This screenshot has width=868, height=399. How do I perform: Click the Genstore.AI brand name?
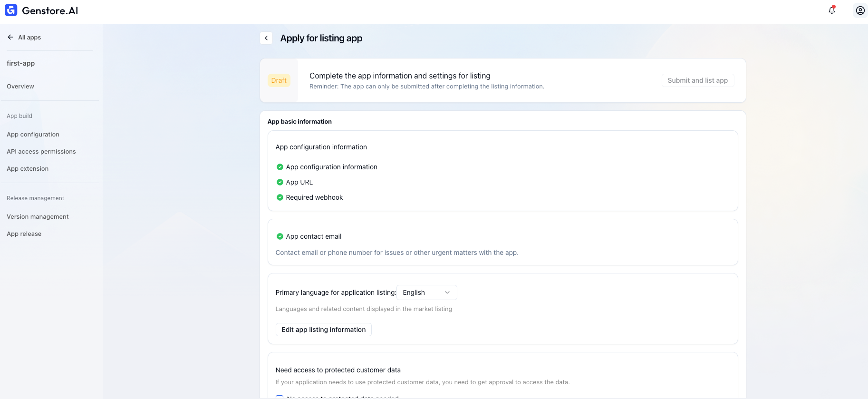50,10
